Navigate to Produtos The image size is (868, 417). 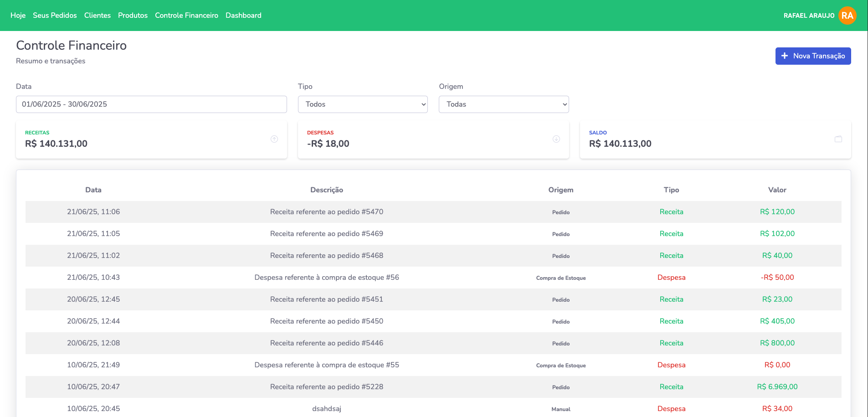pyautogui.click(x=133, y=15)
